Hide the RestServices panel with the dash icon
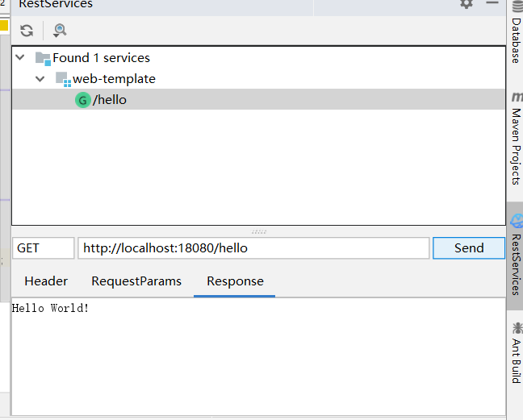 click(x=492, y=4)
